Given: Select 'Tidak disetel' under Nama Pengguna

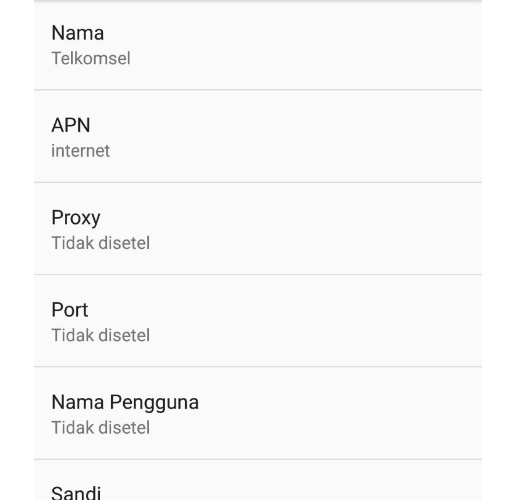Looking at the screenshot, I should click(100, 428).
